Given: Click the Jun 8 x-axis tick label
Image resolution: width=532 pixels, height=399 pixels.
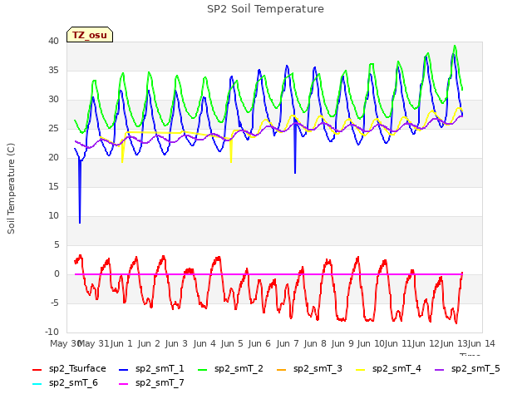Looking at the screenshot, I should point(315,343).
